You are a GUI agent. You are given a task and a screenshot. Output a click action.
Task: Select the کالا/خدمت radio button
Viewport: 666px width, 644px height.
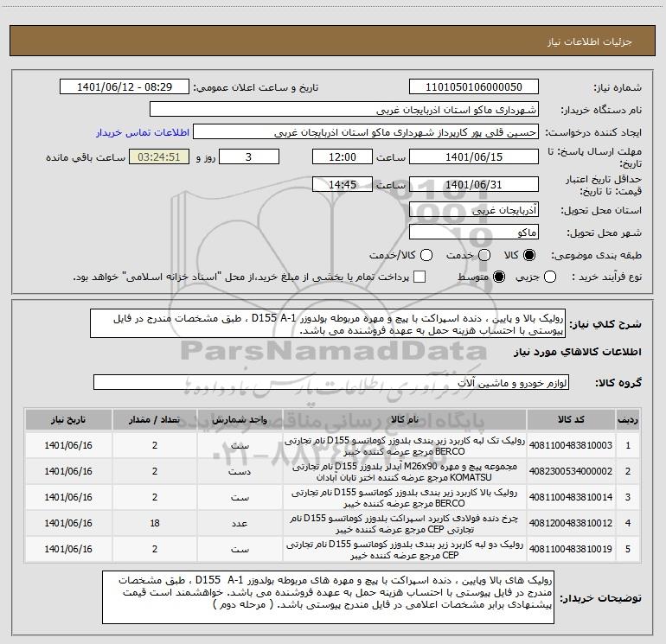pos(426,255)
